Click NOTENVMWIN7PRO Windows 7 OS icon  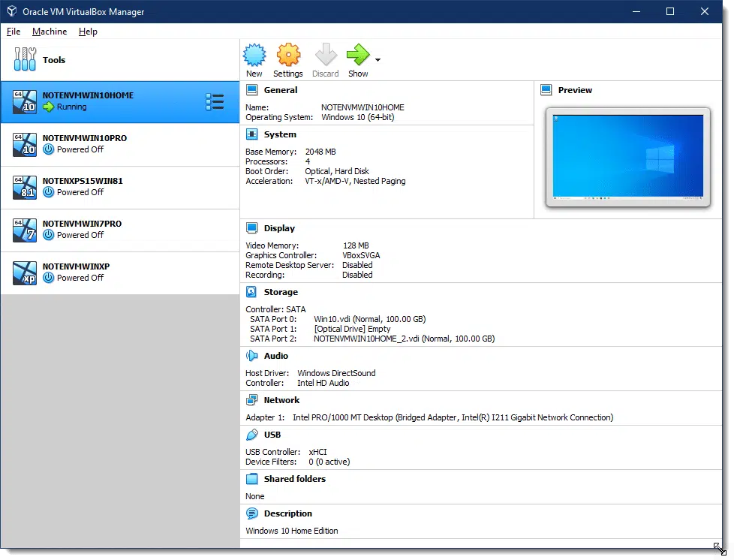tap(24, 230)
